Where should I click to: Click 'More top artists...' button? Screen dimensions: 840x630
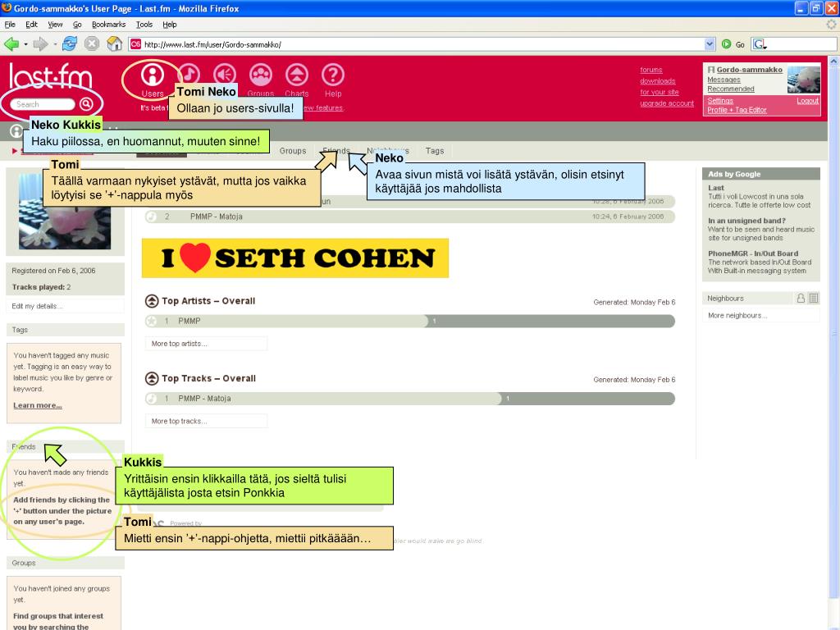[206, 344]
